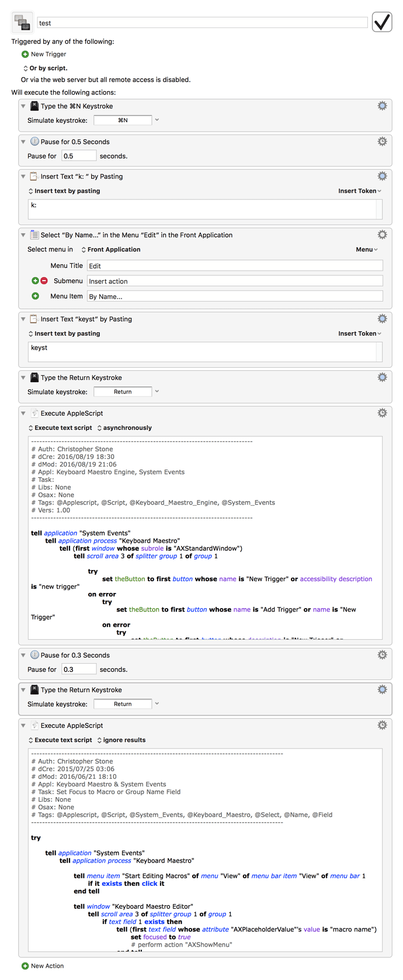
Task: Toggle the macro enabled checkmark
Action: point(382,22)
